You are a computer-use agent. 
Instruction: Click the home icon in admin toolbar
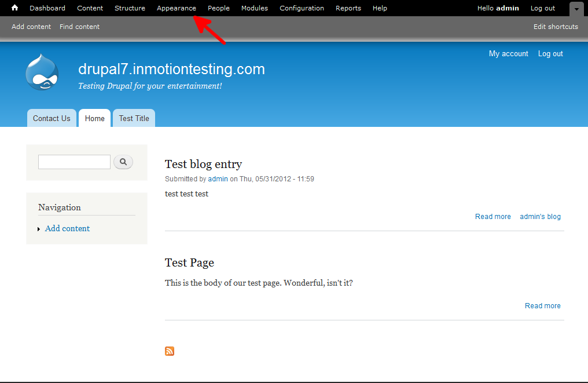click(15, 8)
